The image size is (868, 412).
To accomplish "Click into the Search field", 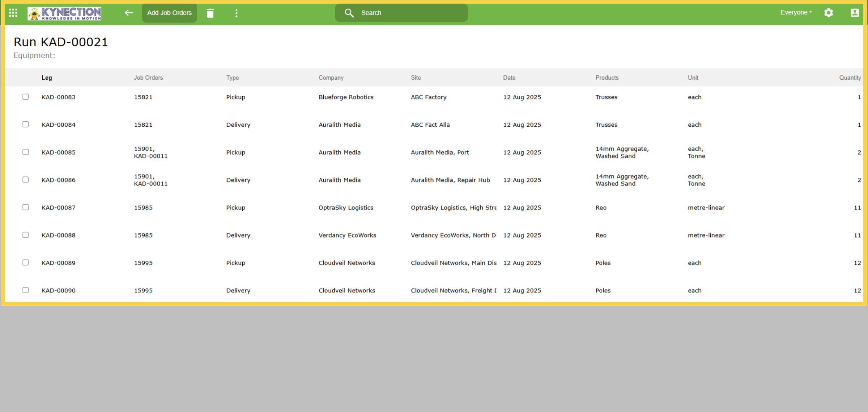I will (401, 13).
